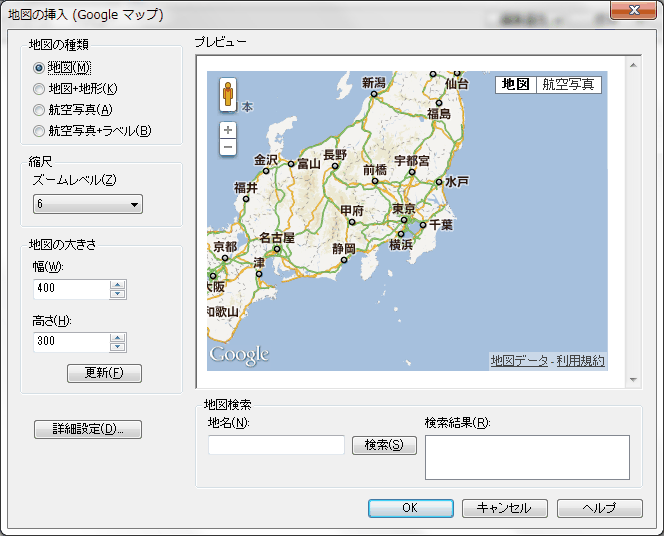This screenshot has height=536, width=664.
Task: Open the 利用規約 terms link
Action: tap(580, 361)
